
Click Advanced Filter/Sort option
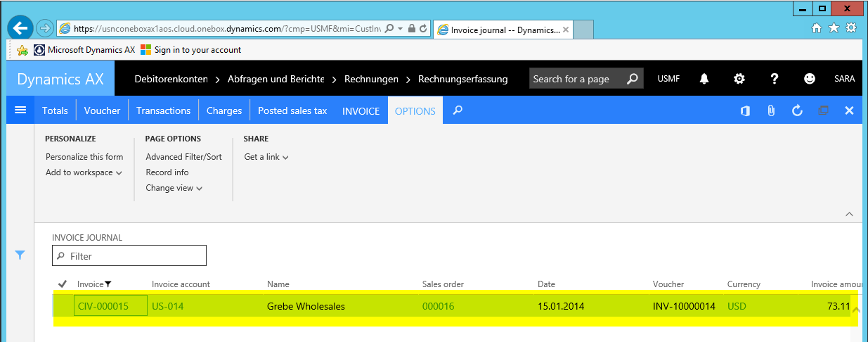click(x=183, y=157)
